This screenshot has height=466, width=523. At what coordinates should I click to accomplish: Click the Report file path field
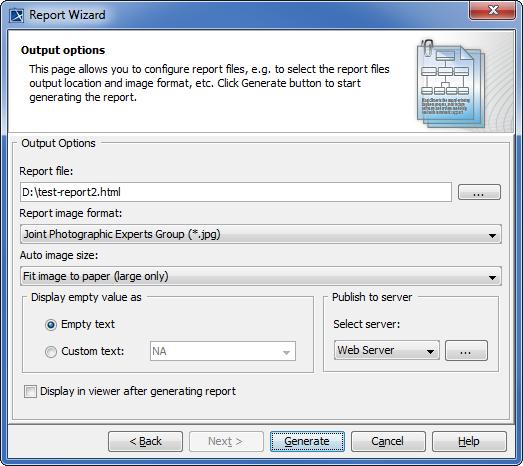(236, 192)
